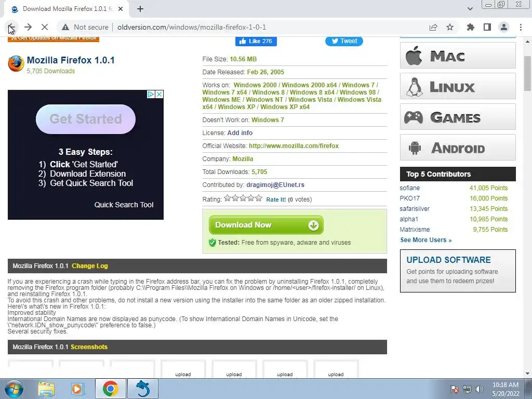This screenshot has width=532, height=399.
Task: Open contributor Matrixisme's profile
Action: point(415,230)
